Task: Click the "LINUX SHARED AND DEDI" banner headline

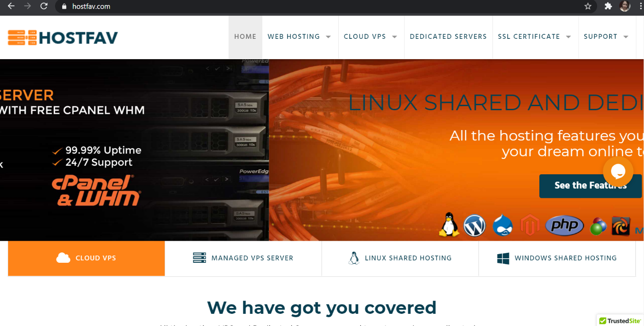Action: click(496, 102)
